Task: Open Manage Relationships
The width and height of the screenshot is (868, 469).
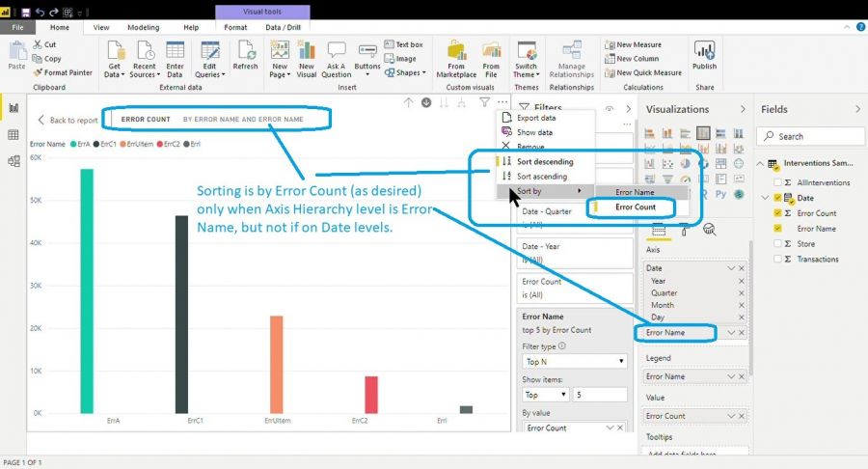Action: [571, 59]
